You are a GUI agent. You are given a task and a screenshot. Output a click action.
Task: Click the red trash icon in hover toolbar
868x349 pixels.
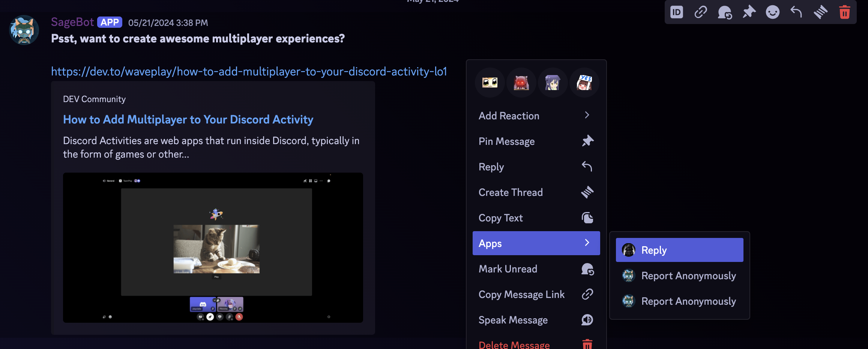[x=845, y=12]
